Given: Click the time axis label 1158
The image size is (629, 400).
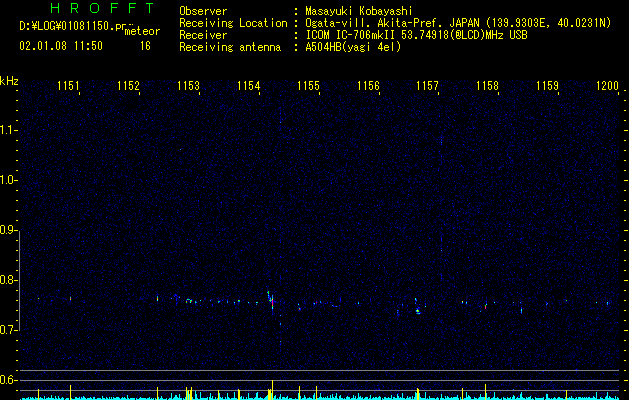Looking at the screenshot, I should (487, 86).
